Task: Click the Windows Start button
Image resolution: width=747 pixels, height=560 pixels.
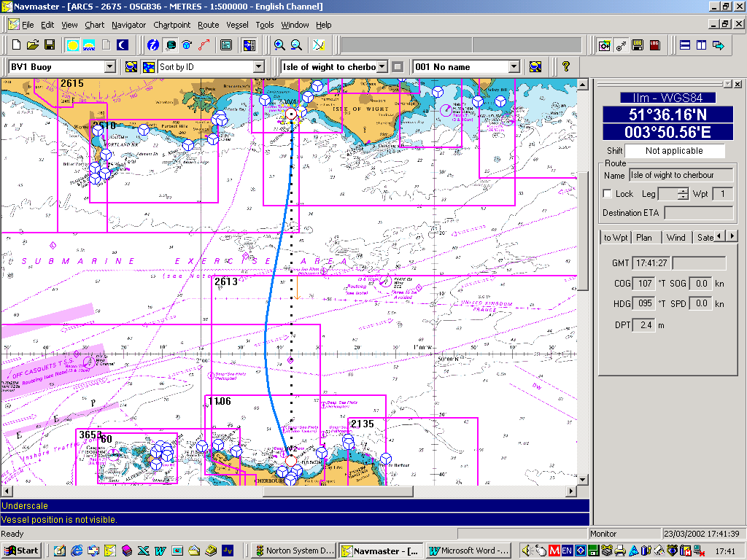Action: point(21,551)
